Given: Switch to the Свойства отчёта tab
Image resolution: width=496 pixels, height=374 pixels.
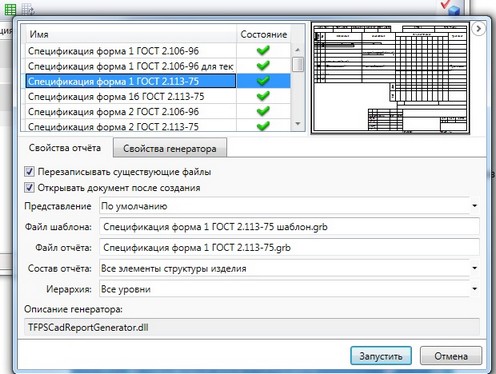Looking at the screenshot, I should pyautogui.click(x=65, y=148).
